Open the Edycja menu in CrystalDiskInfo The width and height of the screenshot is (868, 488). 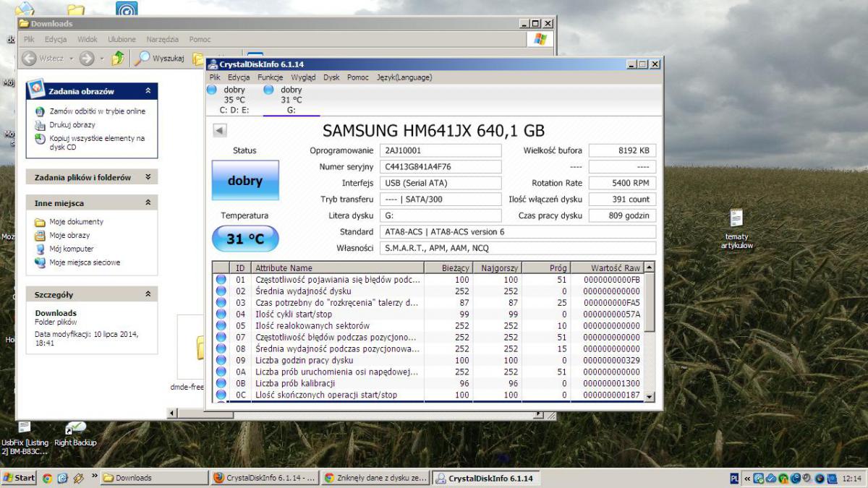(x=239, y=77)
